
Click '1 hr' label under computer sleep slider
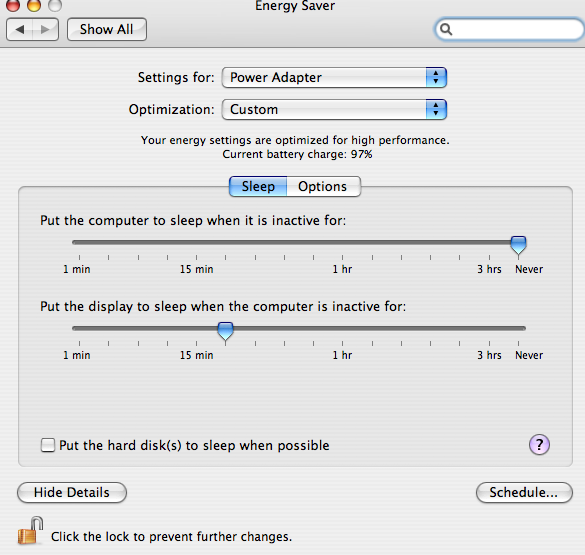coord(342,269)
